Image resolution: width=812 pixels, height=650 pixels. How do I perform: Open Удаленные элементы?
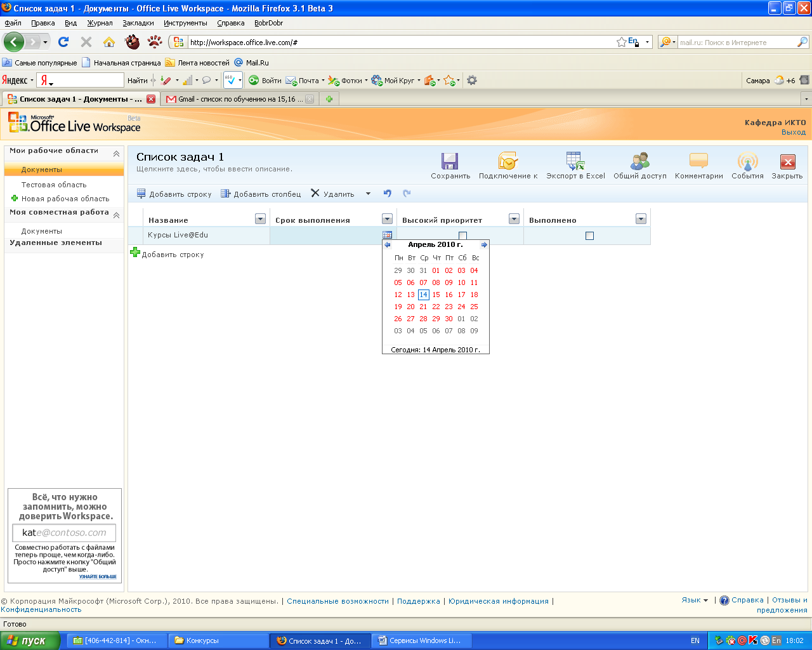point(56,242)
